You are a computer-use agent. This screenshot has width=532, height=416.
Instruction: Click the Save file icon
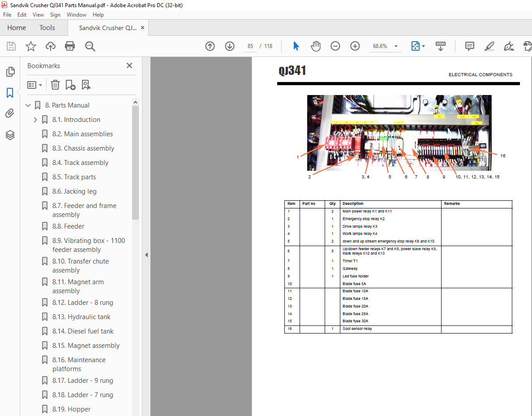11,46
